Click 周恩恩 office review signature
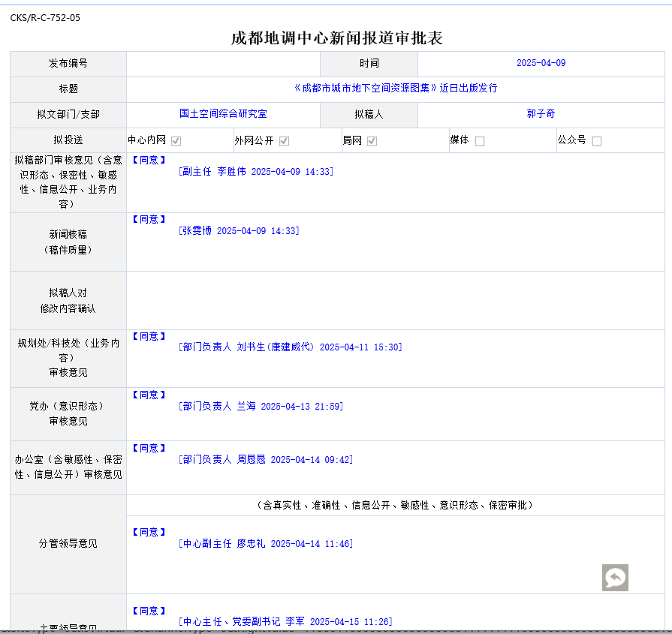The height and width of the screenshot is (634, 672). 266,460
